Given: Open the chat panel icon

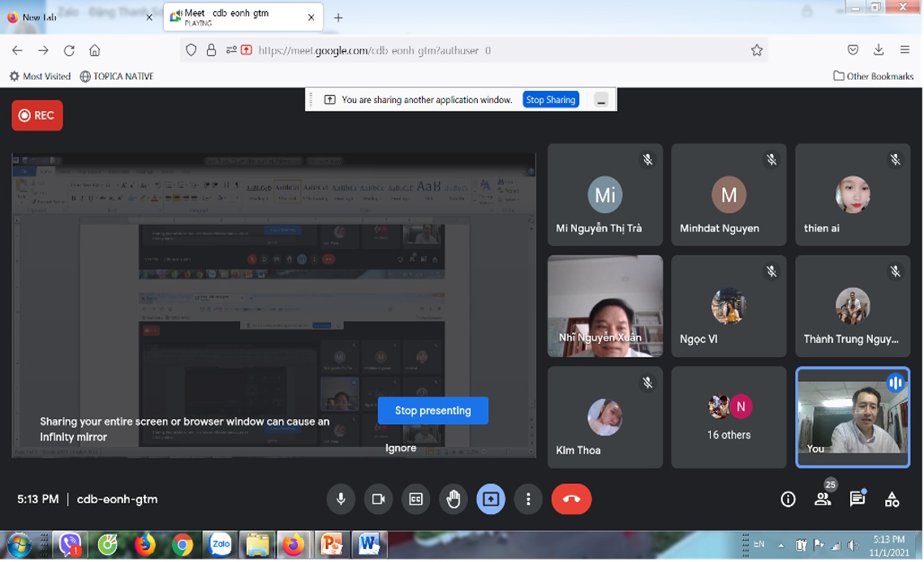Looking at the screenshot, I should [857, 500].
